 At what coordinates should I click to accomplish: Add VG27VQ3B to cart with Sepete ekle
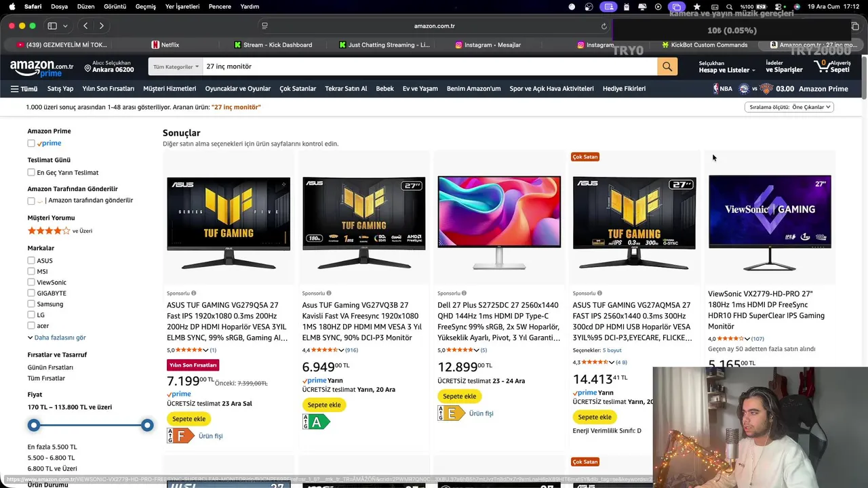point(324,405)
